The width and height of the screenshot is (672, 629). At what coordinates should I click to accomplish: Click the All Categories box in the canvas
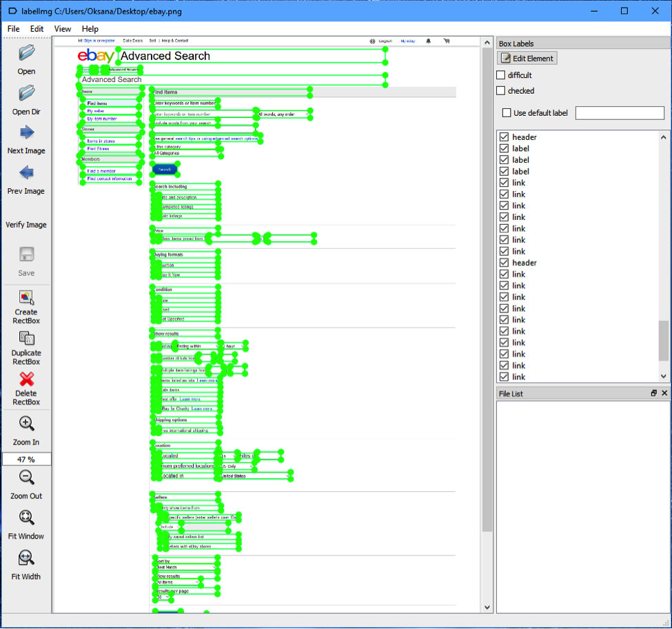tap(187, 153)
